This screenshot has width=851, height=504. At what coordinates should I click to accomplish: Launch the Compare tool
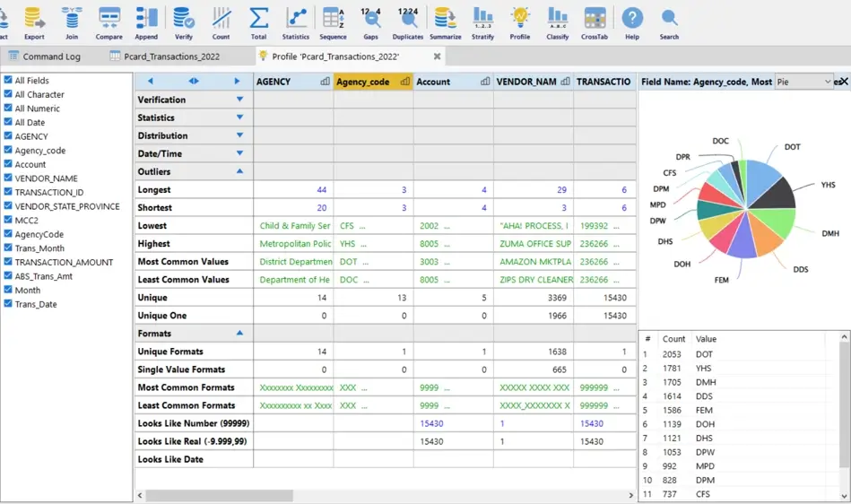pyautogui.click(x=109, y=22)
